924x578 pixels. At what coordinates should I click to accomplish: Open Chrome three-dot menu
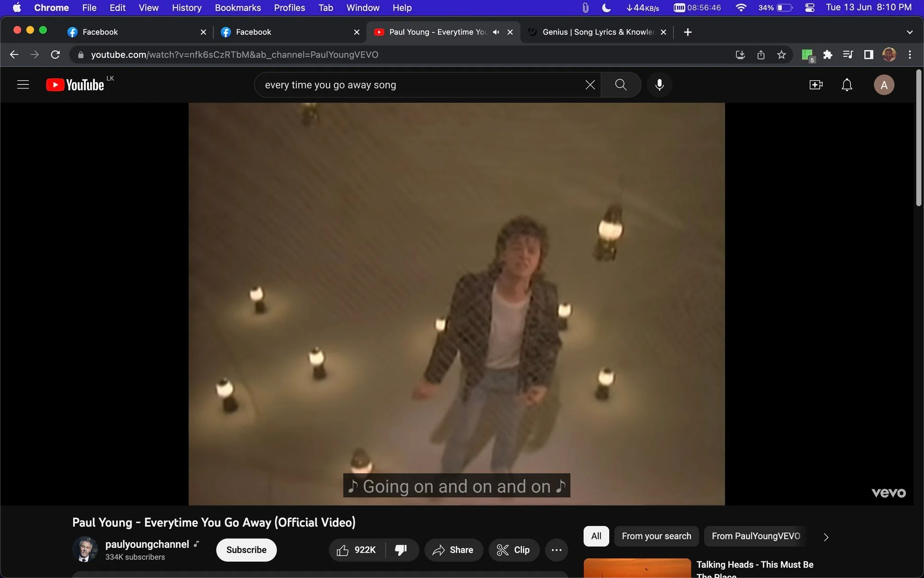point(910,55)
